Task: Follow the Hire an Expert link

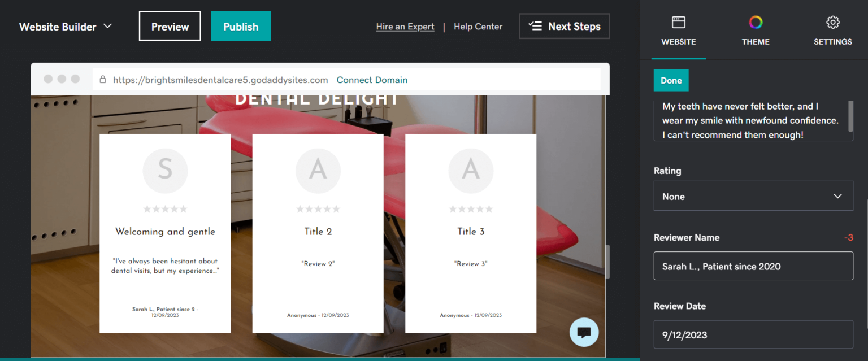Action: [x=405, y=26]
